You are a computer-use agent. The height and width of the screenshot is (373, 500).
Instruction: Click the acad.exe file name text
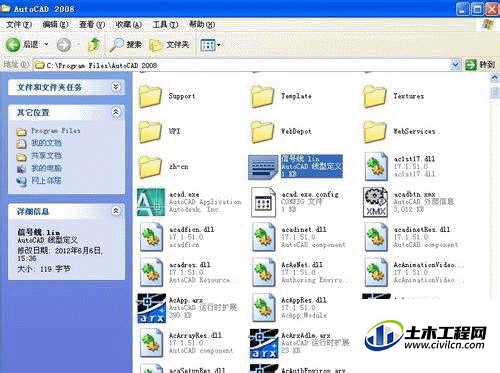[184, 194]
